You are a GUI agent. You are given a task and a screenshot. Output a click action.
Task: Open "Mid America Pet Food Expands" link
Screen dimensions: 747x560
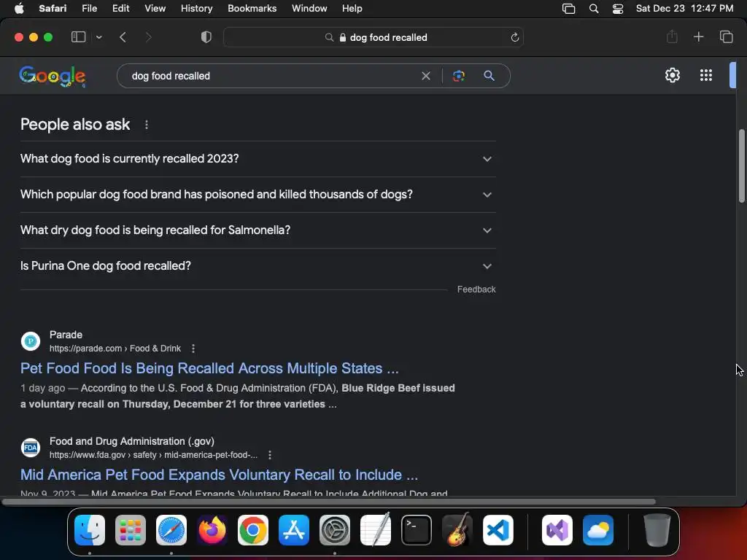coord(219,475)
